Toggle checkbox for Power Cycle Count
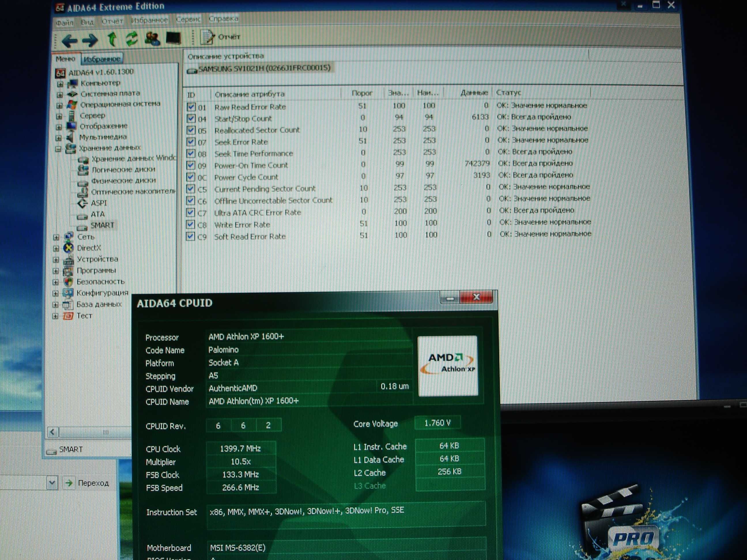 coord(191,177)
